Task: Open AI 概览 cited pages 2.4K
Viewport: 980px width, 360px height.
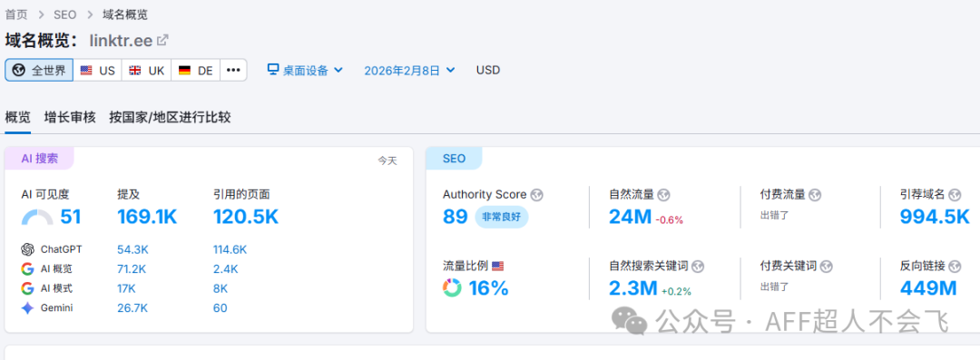Action: [225, 268]
